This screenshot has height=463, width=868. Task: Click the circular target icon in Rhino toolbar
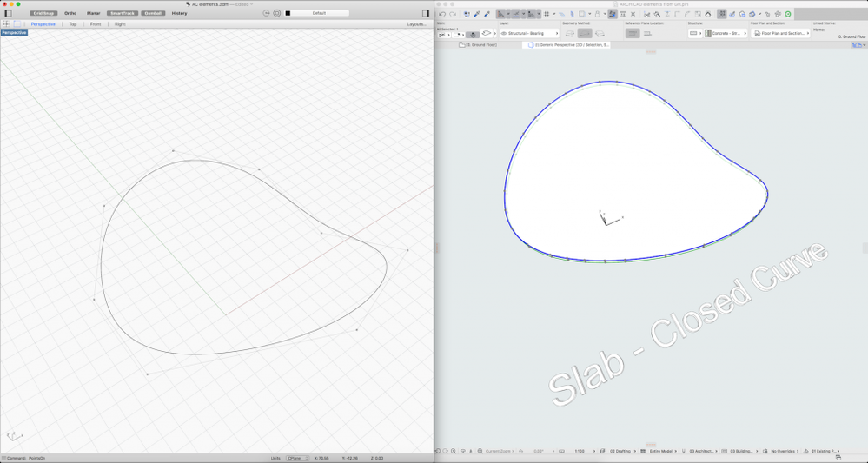pyautogui.click(x=277, y=13)
